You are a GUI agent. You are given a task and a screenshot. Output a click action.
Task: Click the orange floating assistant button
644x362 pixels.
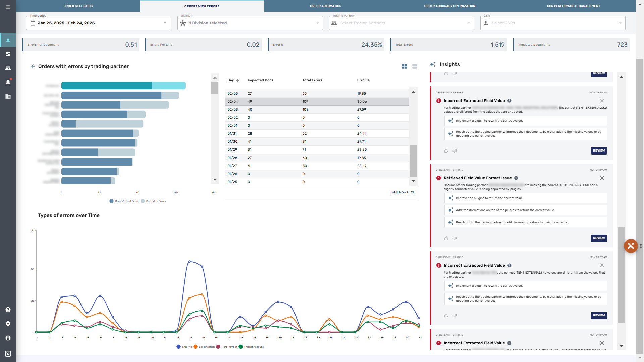[631, 246]
